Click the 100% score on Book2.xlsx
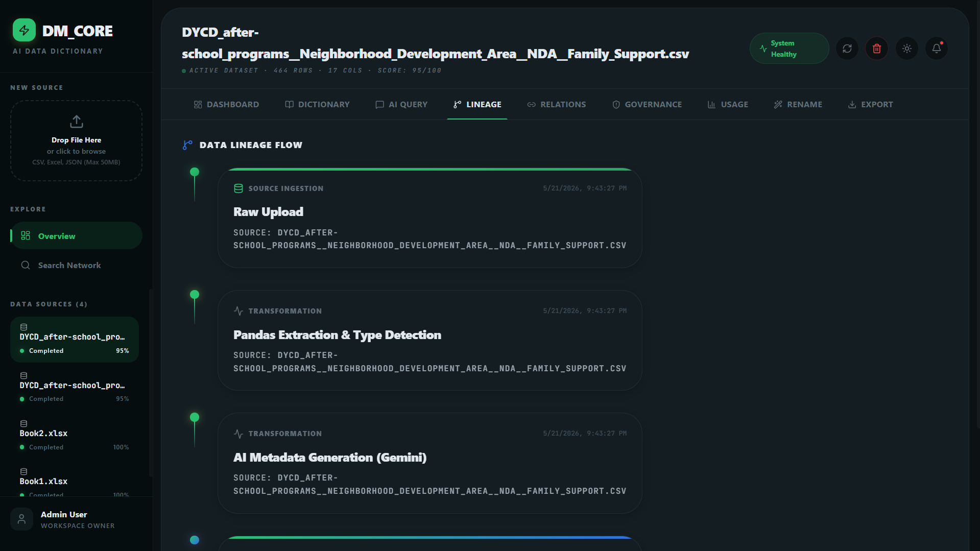The image size is (980, 551). point(121,447)
